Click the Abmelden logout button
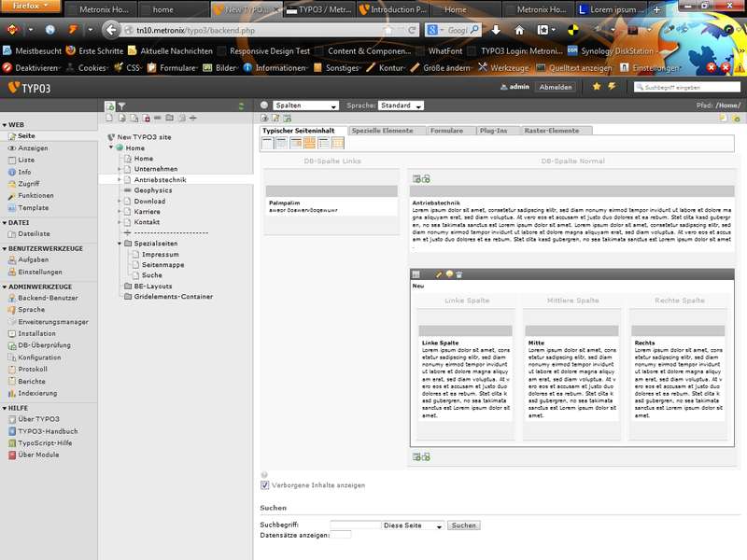 point(556,87)
